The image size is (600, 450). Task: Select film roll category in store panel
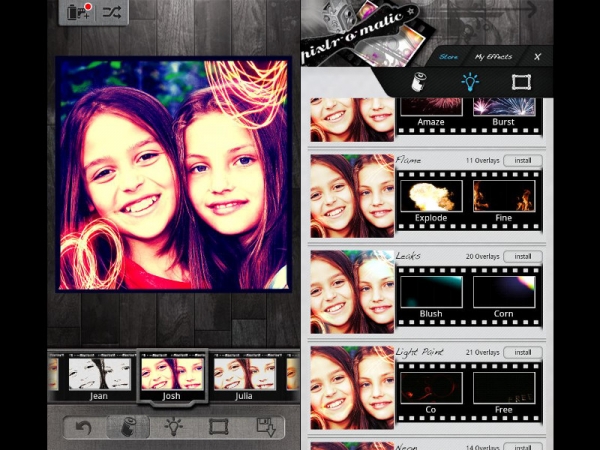tap(420, 82)
